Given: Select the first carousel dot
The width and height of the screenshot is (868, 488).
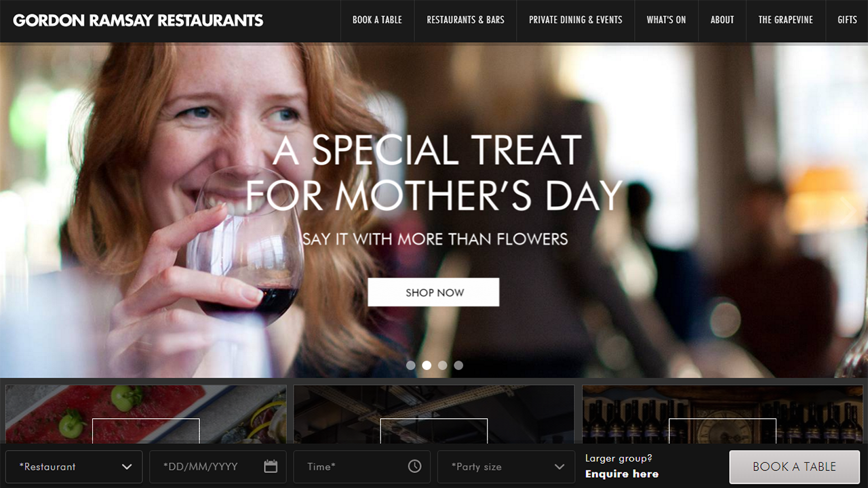Looking at the screenshot, I should click(x=410, y=365).
